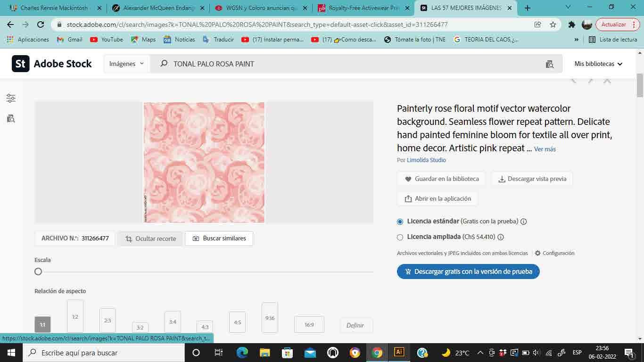Click the share page icon in address bar
The image size is (644, 362).
tap(537, 25)
